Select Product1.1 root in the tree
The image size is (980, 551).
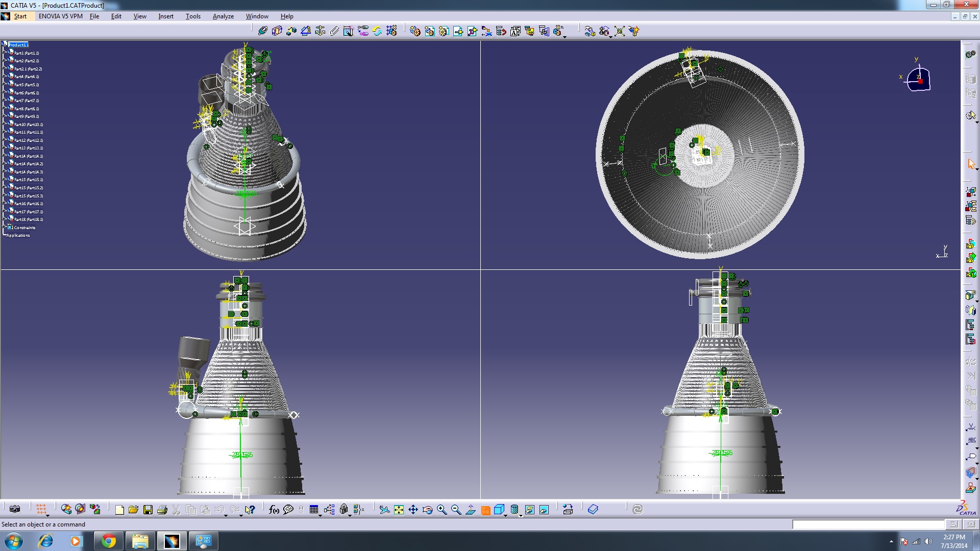point(18,45)
